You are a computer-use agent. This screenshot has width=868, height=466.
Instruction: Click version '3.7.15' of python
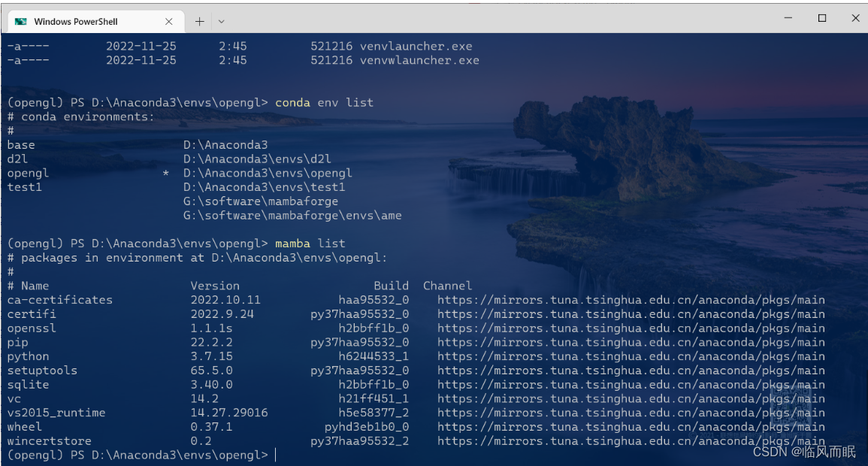[x=211, y=356]
